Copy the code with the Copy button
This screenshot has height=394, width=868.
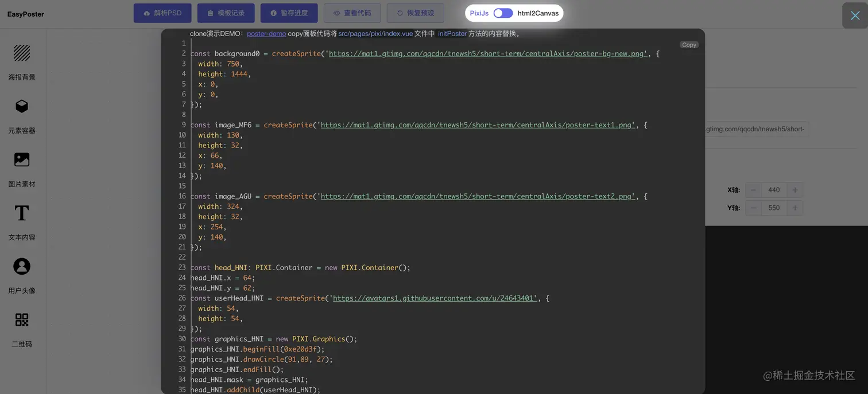(x=689, y=45)
